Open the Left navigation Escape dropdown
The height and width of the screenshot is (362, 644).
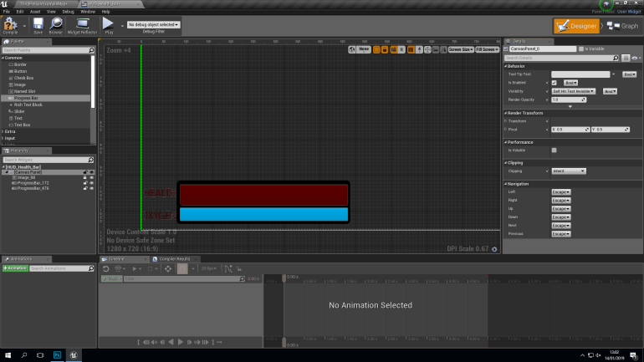point(561,192)
